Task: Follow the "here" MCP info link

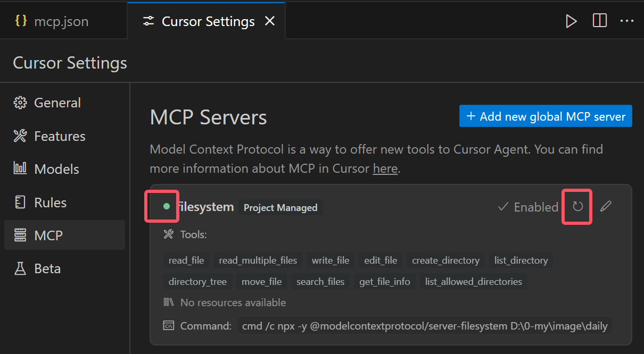Action: (385, 168)
